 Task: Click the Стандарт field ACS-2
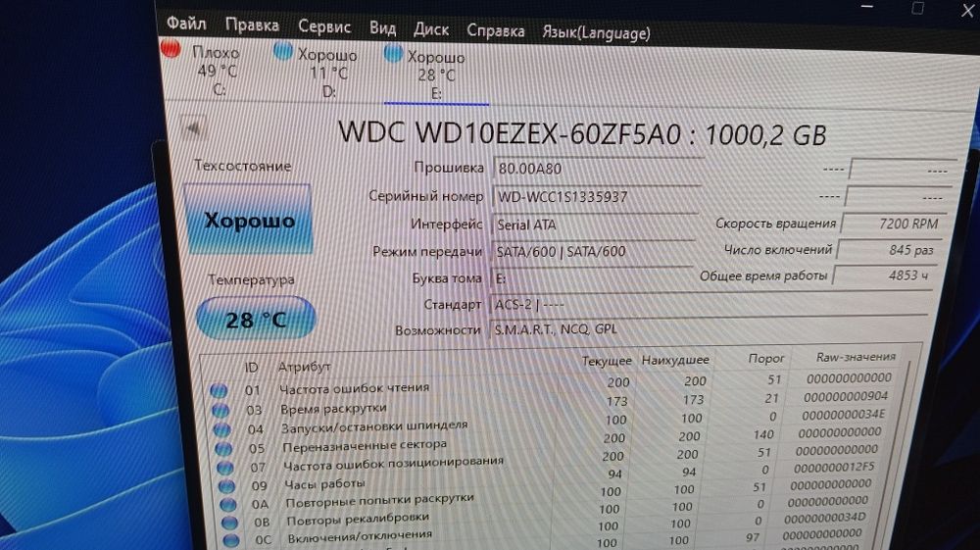[710, 305]
